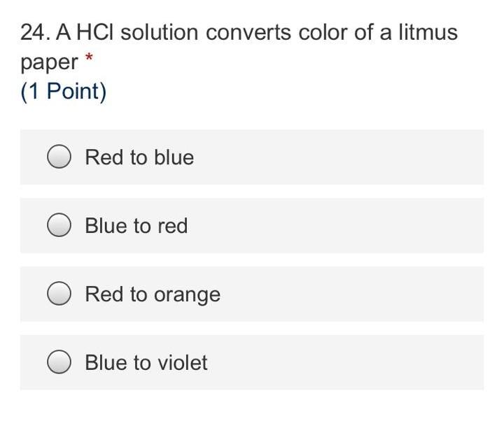Click the 'Blue to violet' answer label text
Image resolution: width=504 pixels, height=421 pixels.
coord(146,363)
